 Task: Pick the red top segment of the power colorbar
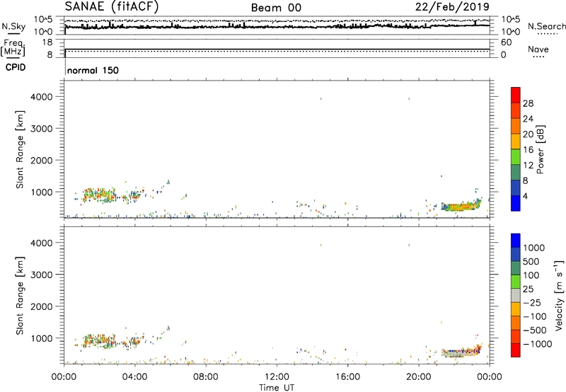tap(516, 95)
